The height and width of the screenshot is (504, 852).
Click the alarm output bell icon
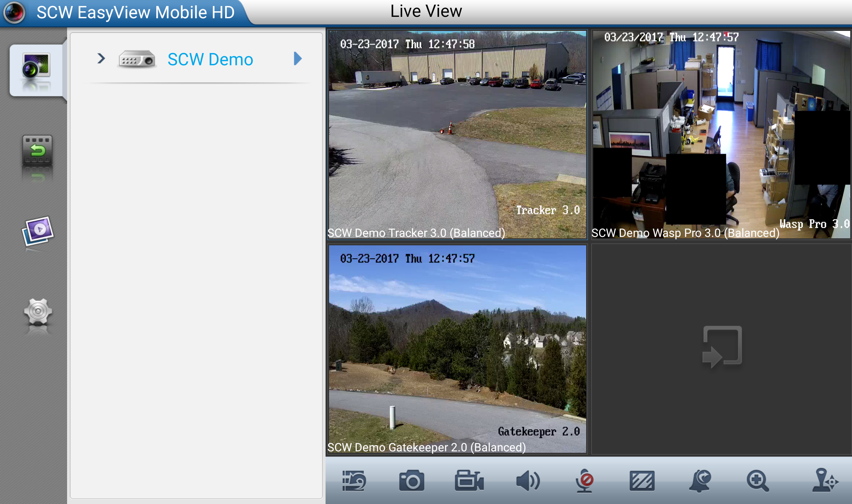[x=700, y=480]
